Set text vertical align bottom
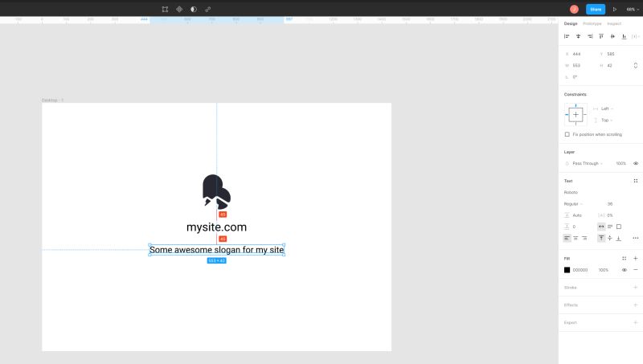Screen dimensions: 643x364 tap(618, 238)
